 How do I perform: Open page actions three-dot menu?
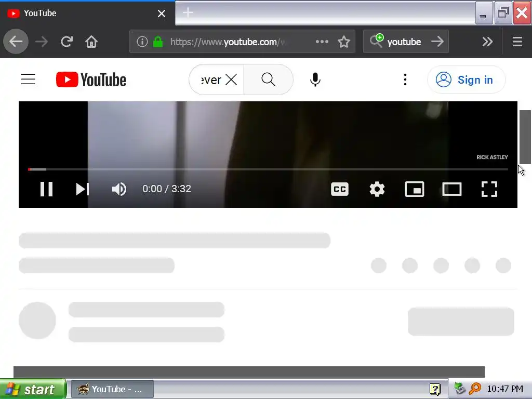pos(322,42)
